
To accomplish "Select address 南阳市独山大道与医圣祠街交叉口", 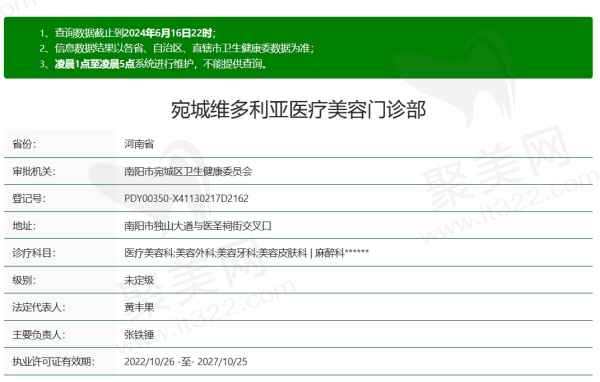I will tap(198, 226).
